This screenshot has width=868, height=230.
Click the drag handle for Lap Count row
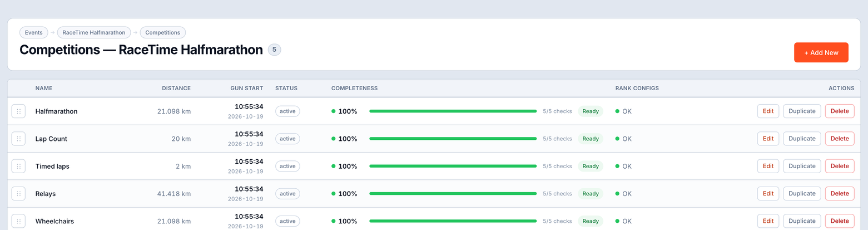(18, 139)
